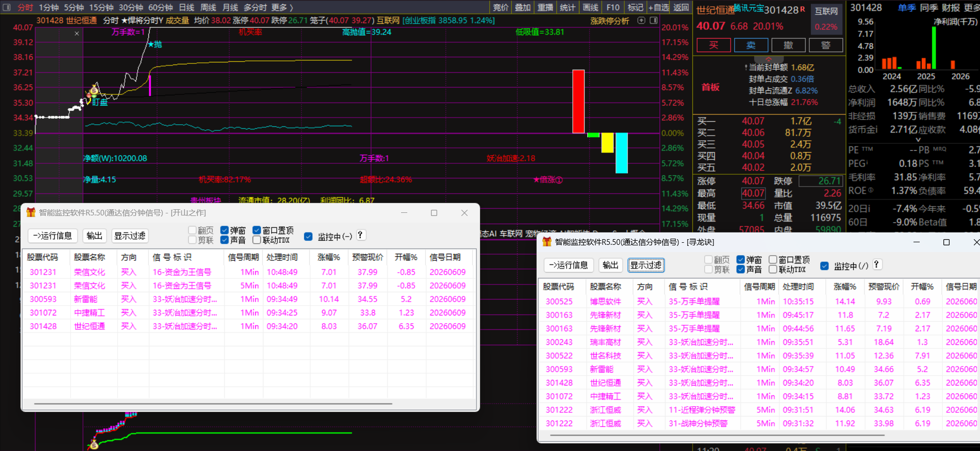Expand the 更多 periods menu
980x451 pixels.
coord(281,7)
